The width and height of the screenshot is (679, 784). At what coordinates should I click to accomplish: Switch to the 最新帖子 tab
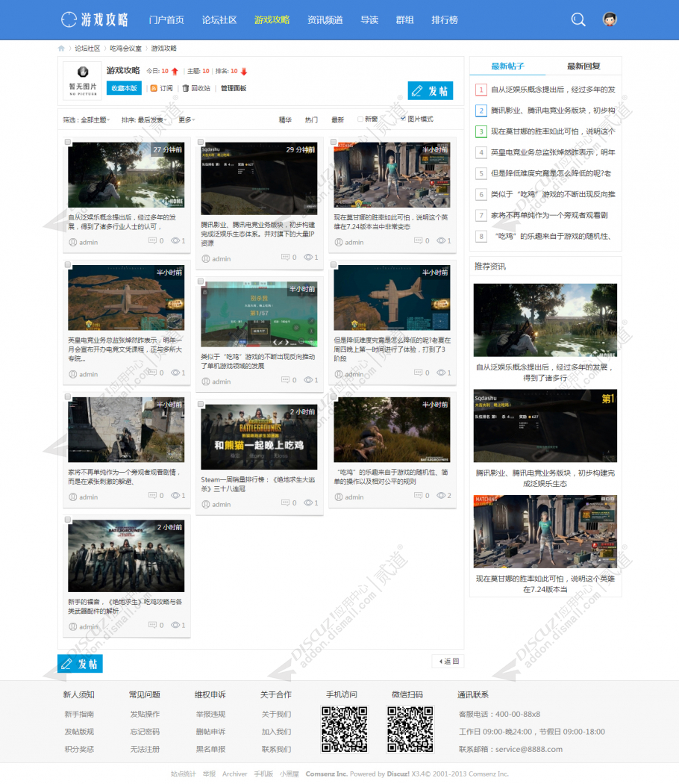[507, 66]
